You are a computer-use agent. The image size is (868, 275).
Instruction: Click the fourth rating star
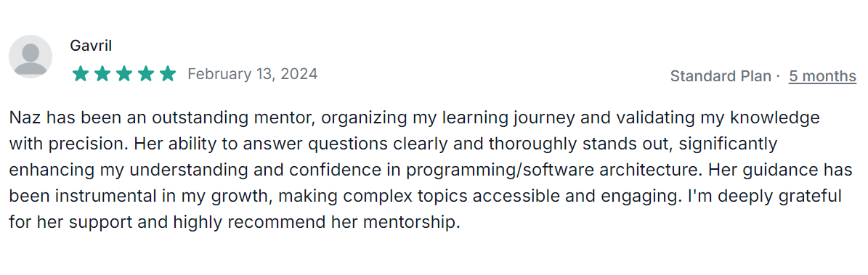[145, 74]
